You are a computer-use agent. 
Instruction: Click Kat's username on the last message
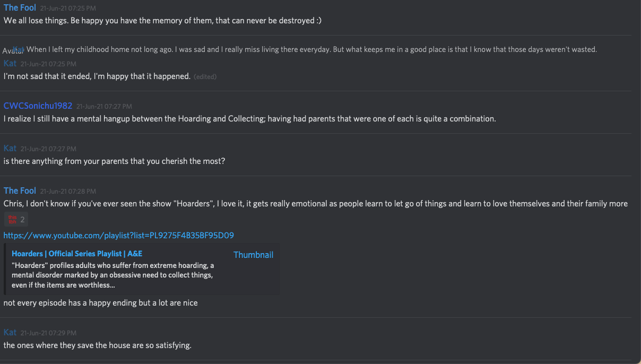[x=10, y=332]
